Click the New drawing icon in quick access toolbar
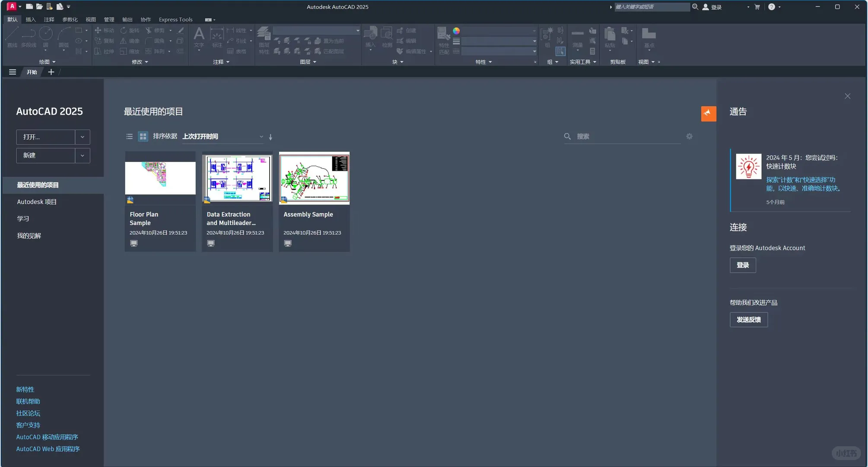This screenshot has width=868, height=467. click(29, 6)
